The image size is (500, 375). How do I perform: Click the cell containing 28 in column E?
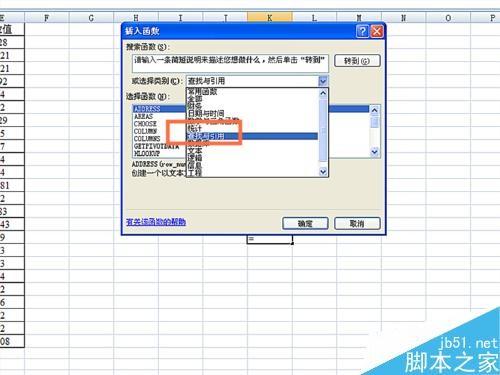point(12,42)
